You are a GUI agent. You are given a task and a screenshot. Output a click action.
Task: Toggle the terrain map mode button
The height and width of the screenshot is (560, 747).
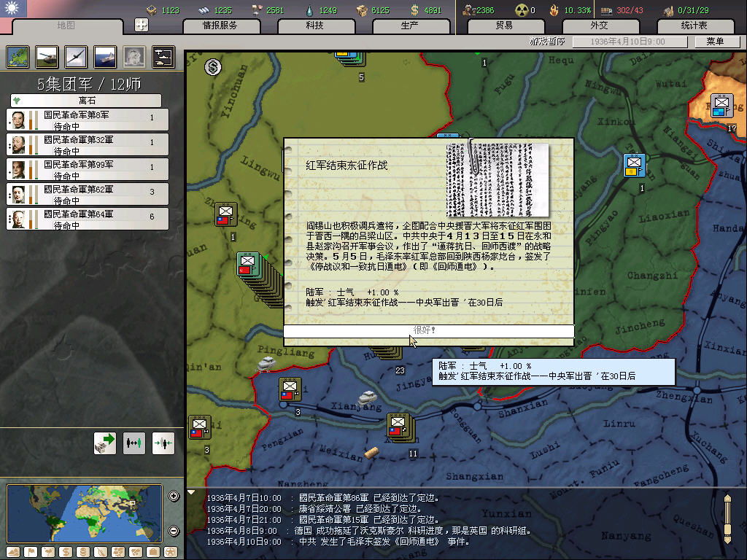click(13, 551)
